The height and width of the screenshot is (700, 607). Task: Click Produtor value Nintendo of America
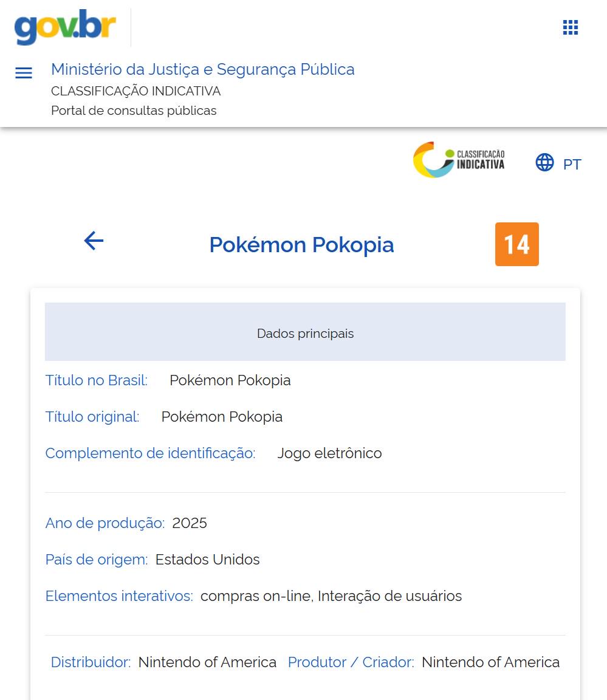pos(490,662)
